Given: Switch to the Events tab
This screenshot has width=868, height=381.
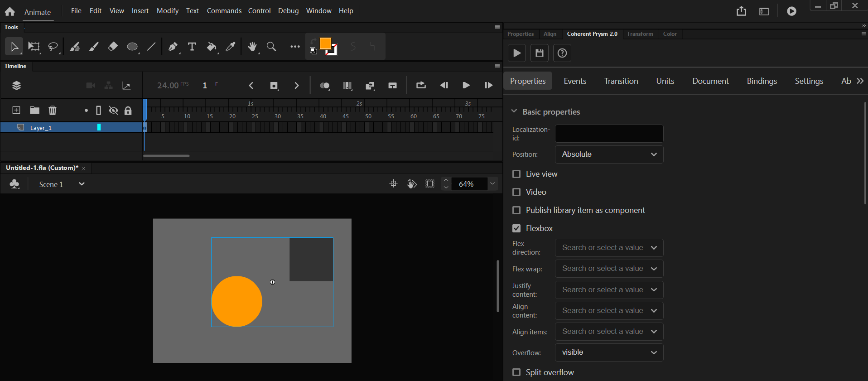Looking at the screenshot, I should tap(575, 81).
